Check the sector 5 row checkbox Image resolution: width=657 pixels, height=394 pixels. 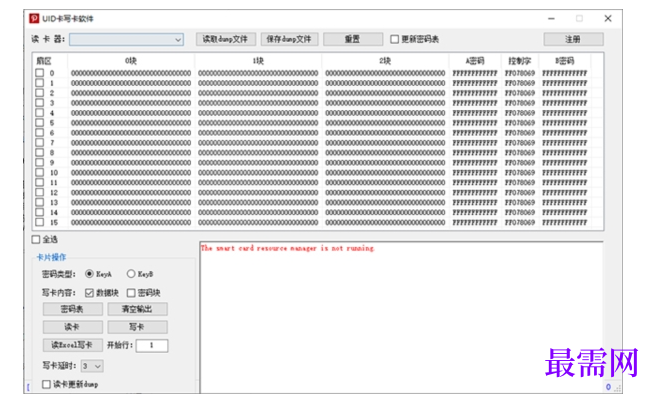[40, 123]
